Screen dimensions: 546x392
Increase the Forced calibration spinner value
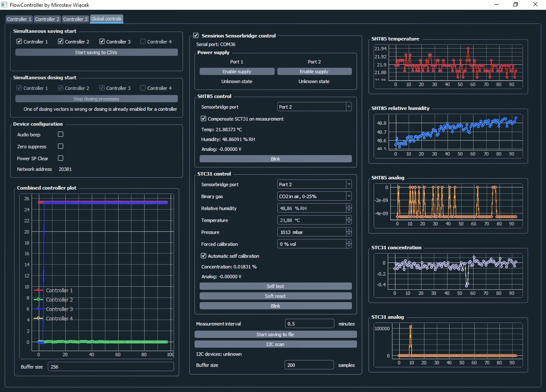[x=349, y=242]
